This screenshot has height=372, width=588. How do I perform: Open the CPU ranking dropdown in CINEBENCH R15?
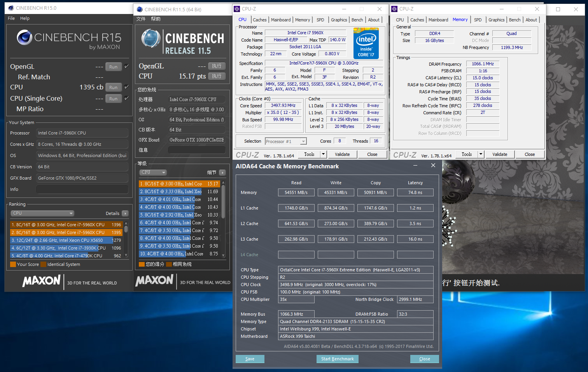click(42, 213)
